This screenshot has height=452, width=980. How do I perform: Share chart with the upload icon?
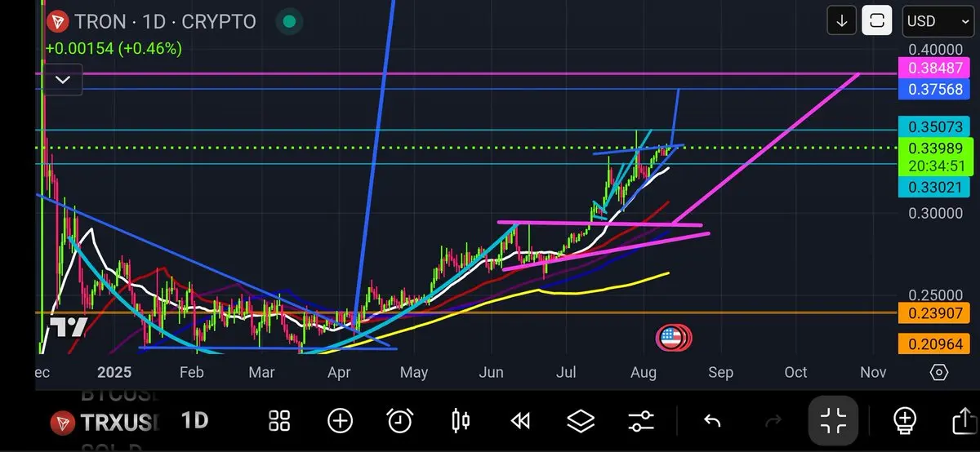click(x=965, y=421)
